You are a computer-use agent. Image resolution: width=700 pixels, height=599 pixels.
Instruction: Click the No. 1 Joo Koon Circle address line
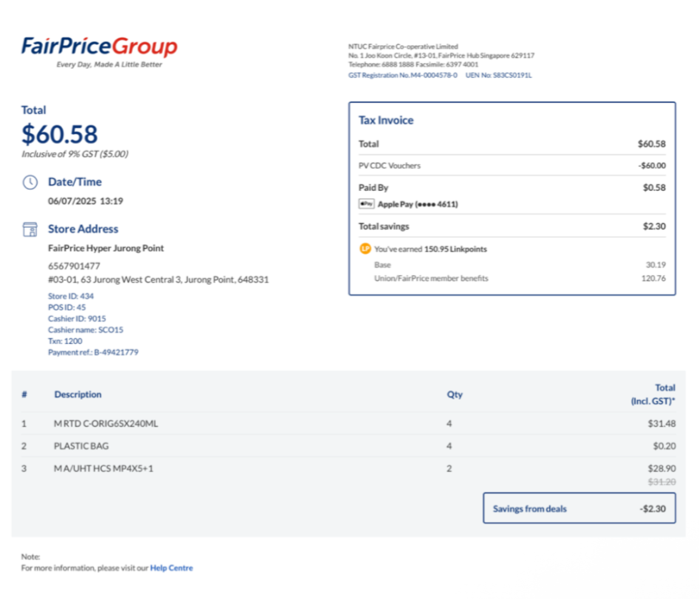441,55
